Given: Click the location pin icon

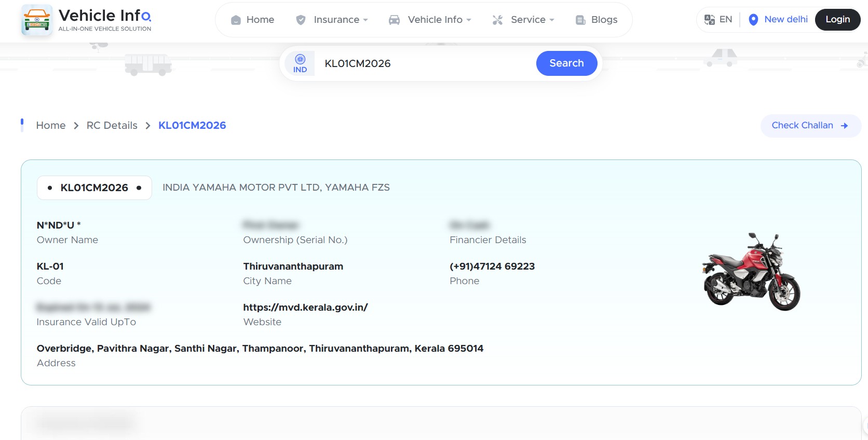Looking at the screenshot, I should pyautogui.click(x=753, y=20).
